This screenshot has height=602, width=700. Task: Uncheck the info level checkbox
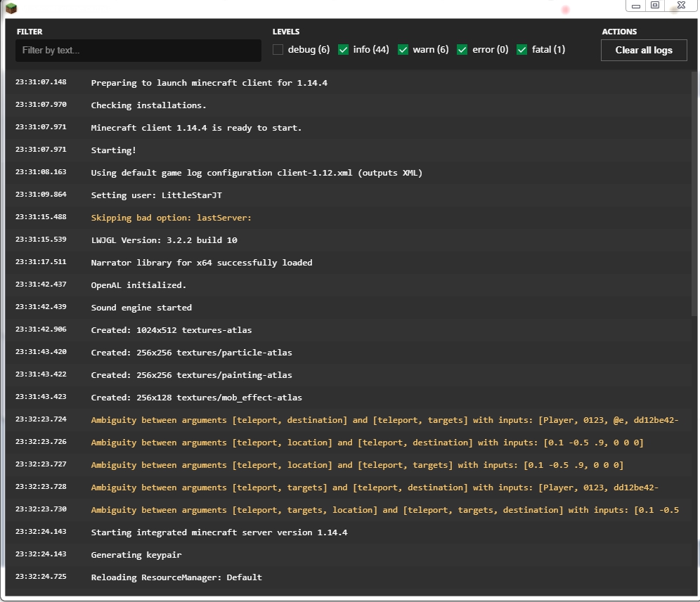point(344,49)
